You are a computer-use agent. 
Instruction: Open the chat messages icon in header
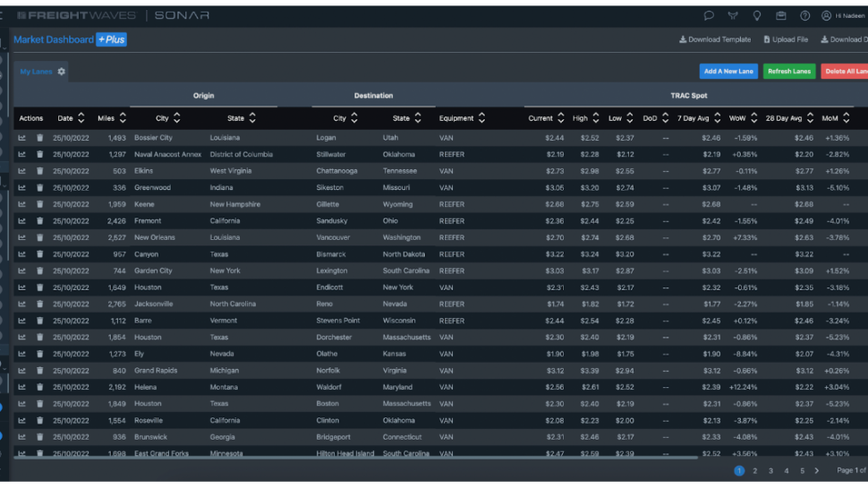click(709, 15)
